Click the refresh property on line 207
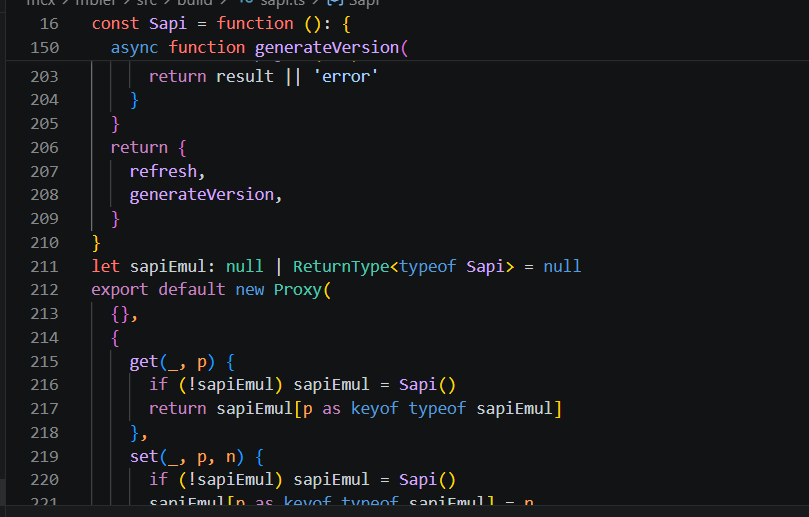The width and height of the screenshot is (809, 517). 163,171
